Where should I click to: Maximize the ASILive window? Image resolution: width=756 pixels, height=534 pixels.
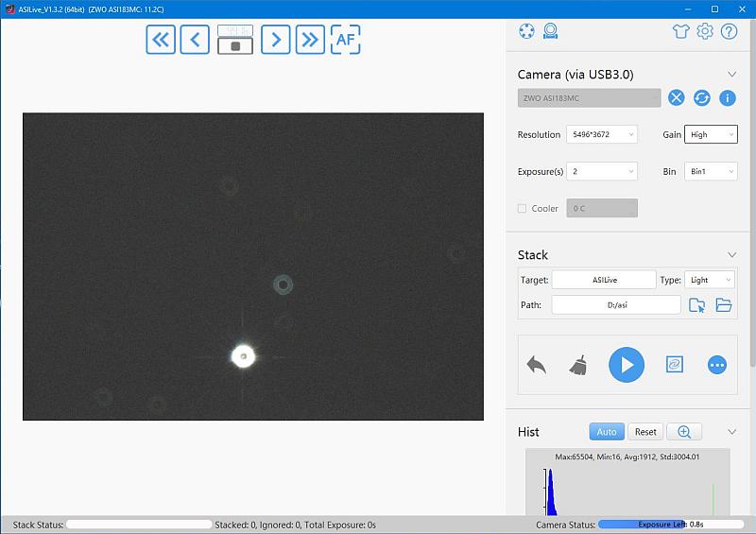(715, 9)
